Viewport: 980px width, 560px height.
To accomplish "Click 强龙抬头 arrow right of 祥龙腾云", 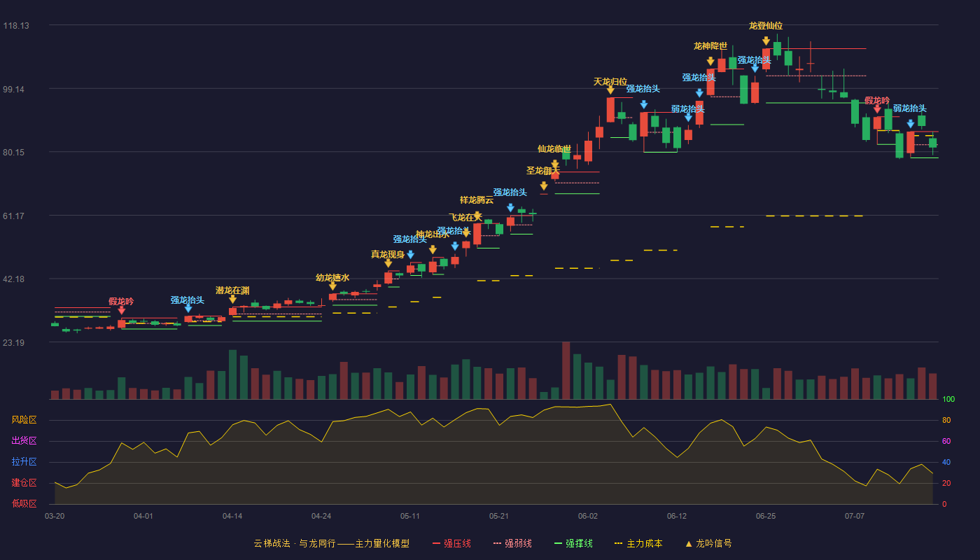I will coord(510,208).
